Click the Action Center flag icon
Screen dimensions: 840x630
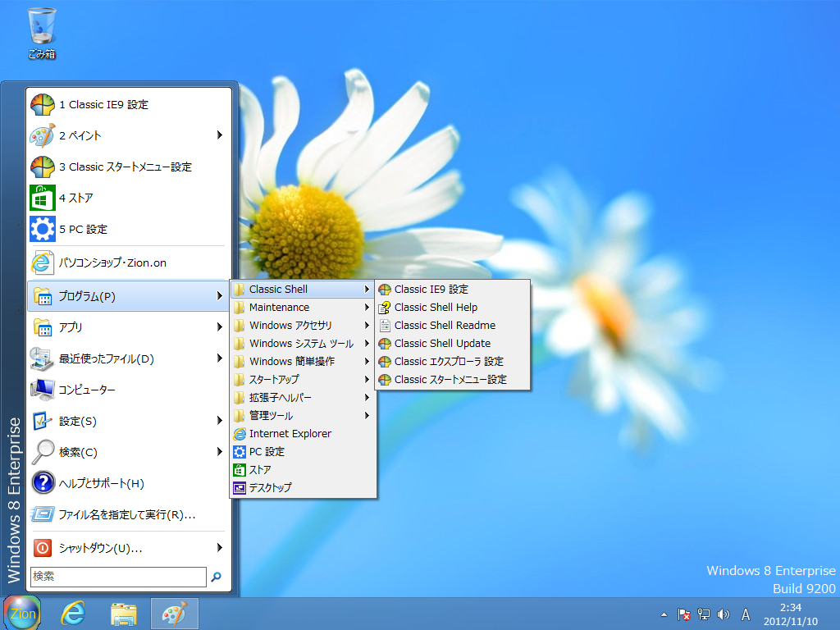pos(683,614)
